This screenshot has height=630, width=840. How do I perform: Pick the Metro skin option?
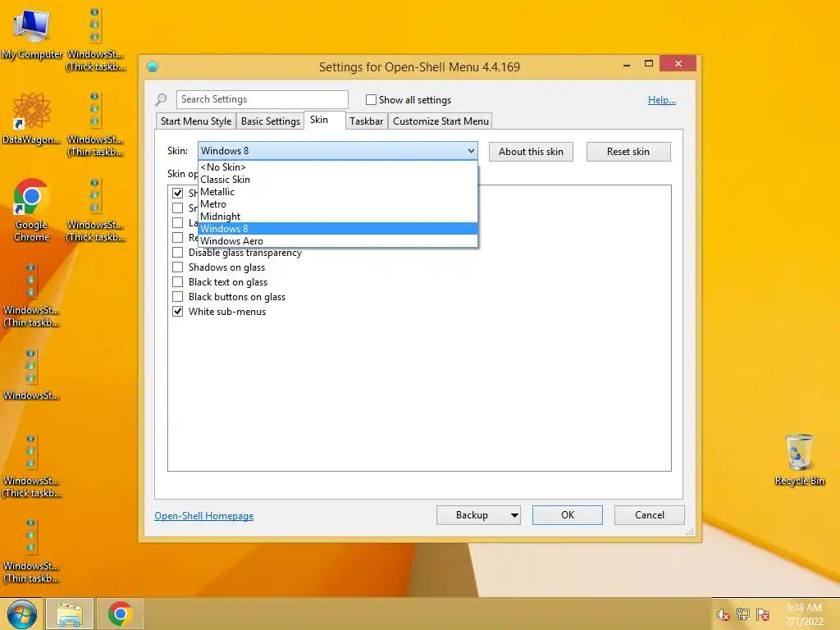[337, 204]
